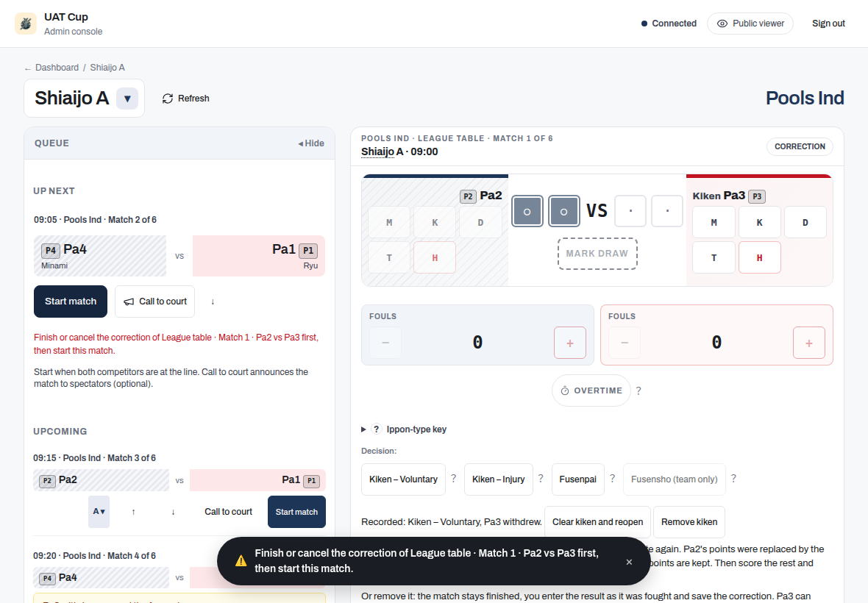Image resolution: width=868 pixels, height=603 pixels.
Task: Show help for Overtime
Action: [x=638, y=390]
